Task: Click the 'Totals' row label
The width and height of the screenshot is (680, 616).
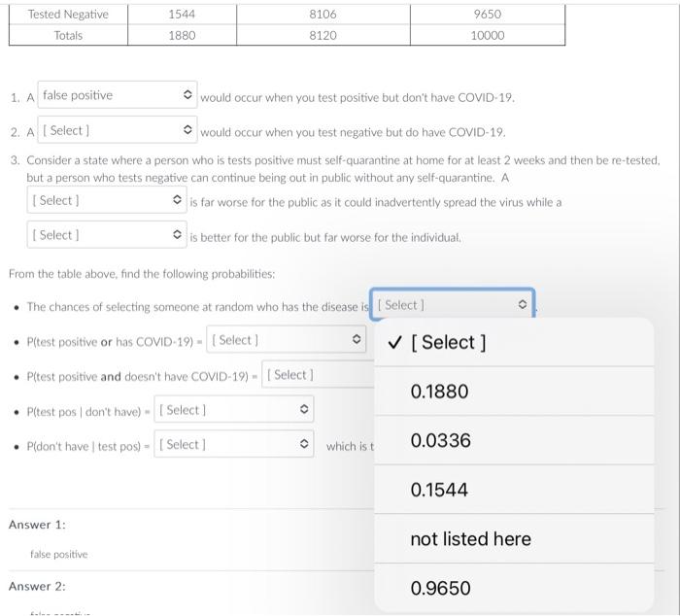Action: [68, 36]
